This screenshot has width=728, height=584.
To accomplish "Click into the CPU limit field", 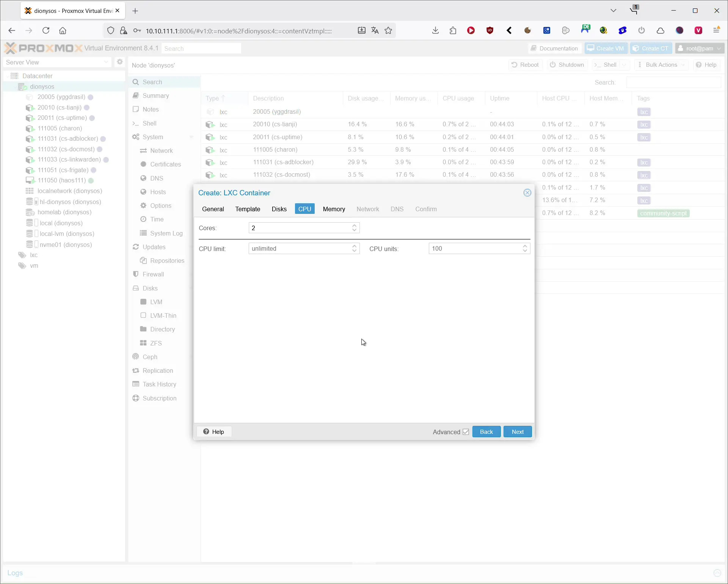I will coord(300,248).
